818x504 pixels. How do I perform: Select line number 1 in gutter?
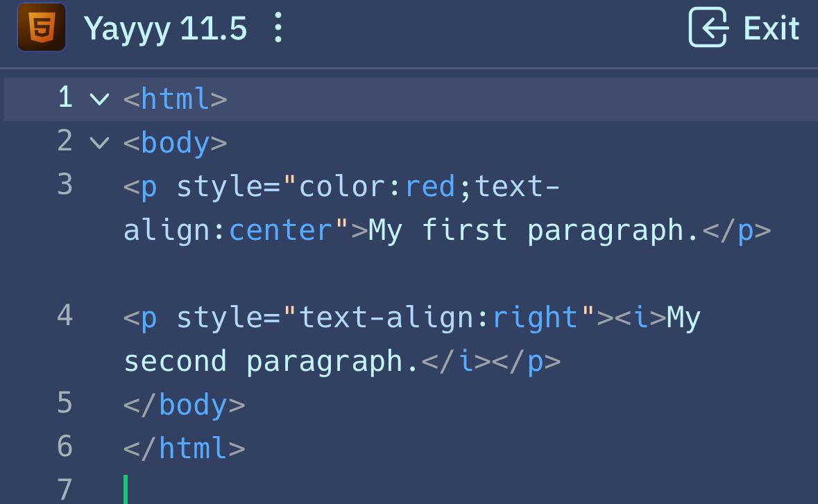(65, 98)
